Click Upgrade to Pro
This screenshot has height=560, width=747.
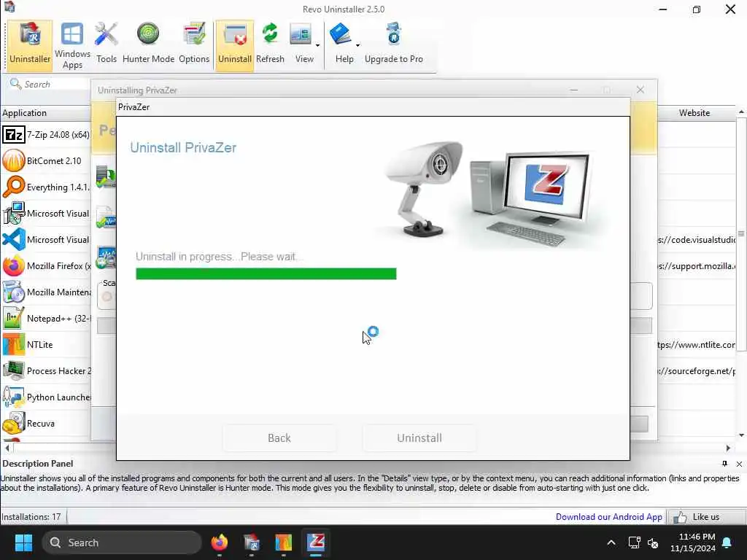point(393,44)
